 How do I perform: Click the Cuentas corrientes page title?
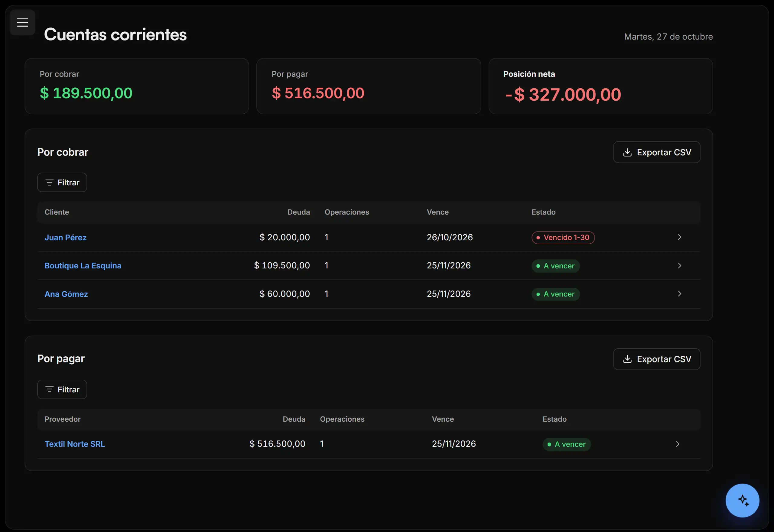pyautogui.click(x=115, y=34)
